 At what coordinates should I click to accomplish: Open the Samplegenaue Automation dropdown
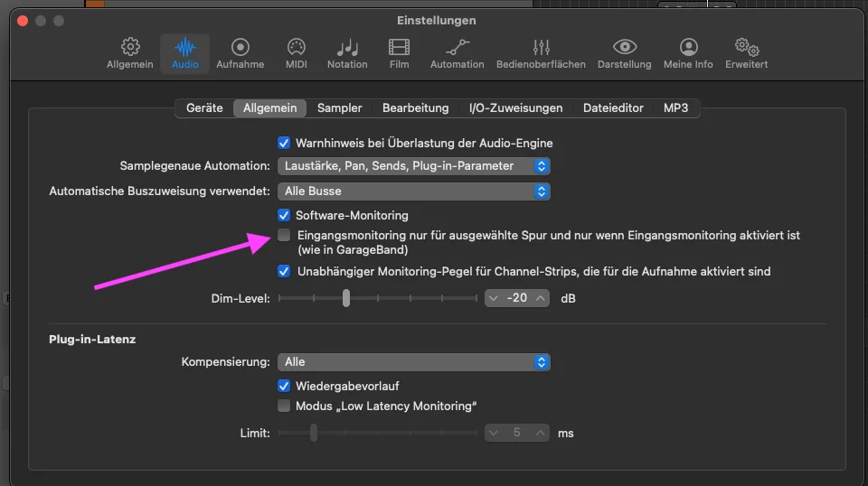pyautogui.click(x=413, y=166)
